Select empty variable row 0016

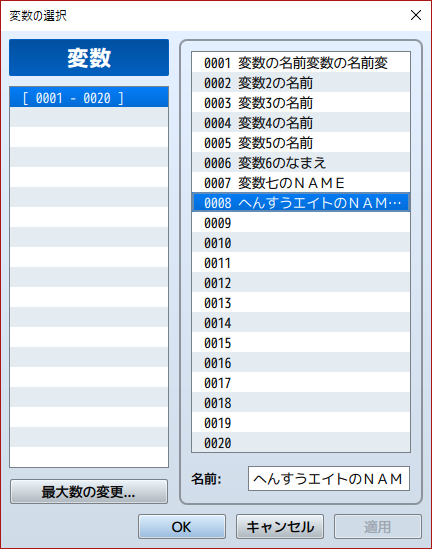point(301,362)
